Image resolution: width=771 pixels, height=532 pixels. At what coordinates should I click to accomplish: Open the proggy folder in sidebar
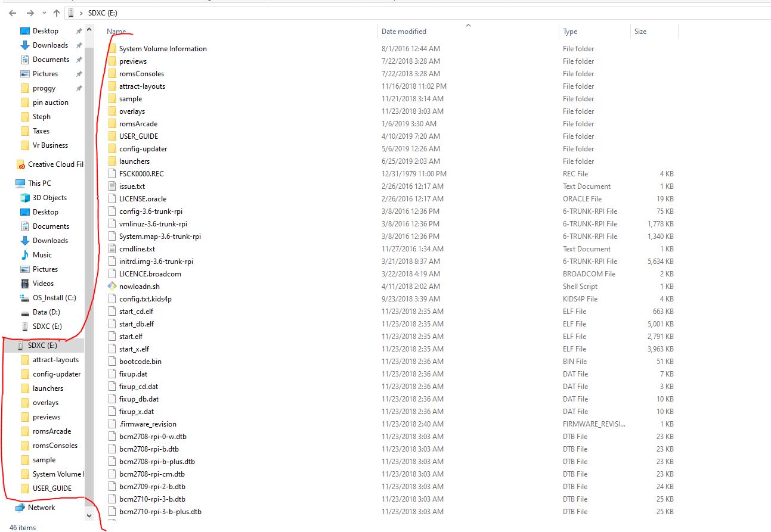point(44,88)
